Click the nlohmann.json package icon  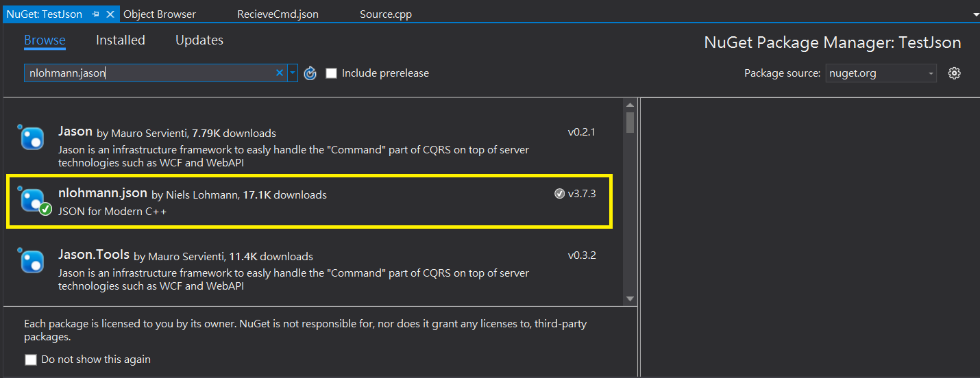(32, 200)
